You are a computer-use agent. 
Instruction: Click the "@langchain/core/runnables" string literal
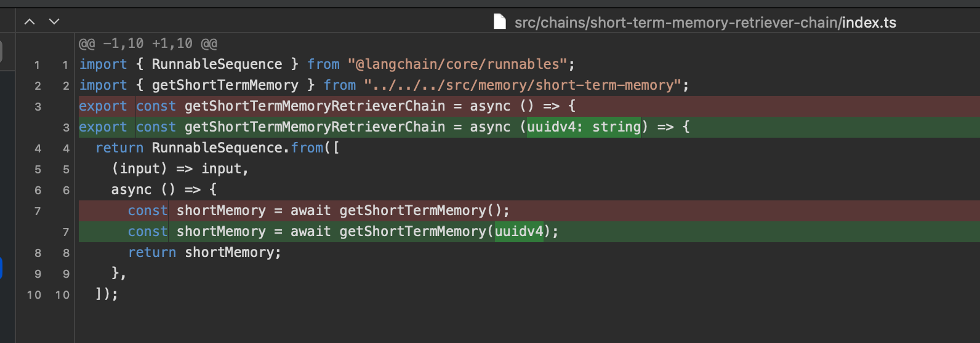coord(457,65)
